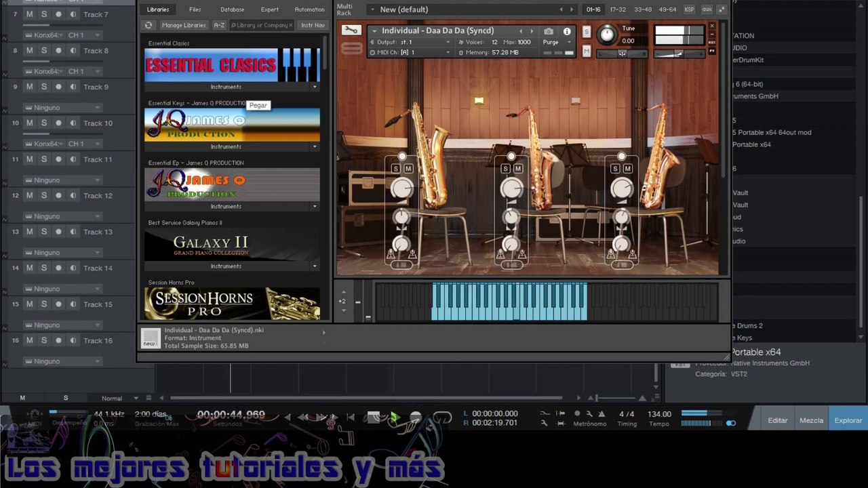Refresh the Kontakt library list
Viewport: 868px width, 488px height.
149,25
